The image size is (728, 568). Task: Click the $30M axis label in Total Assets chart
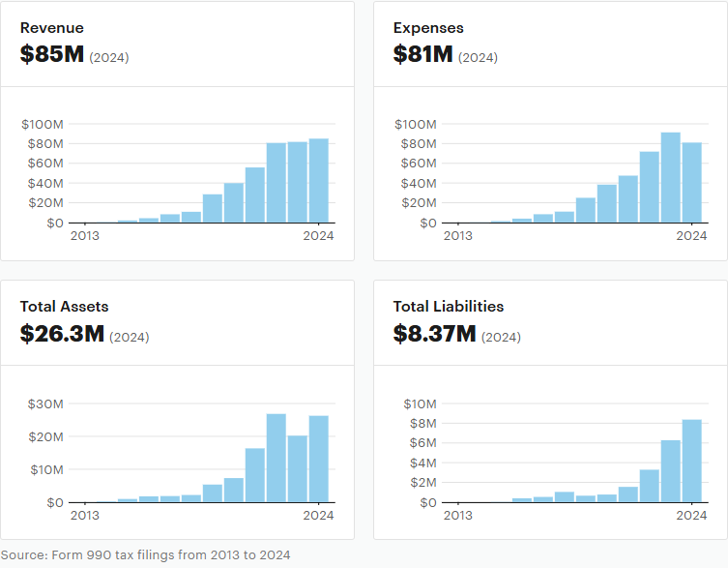point(45,404)
